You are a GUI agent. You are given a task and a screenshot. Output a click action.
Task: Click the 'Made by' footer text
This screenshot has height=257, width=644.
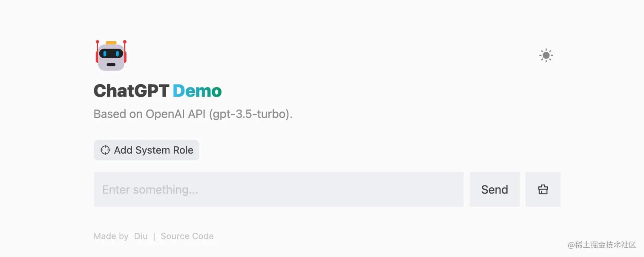click(111, 236)
